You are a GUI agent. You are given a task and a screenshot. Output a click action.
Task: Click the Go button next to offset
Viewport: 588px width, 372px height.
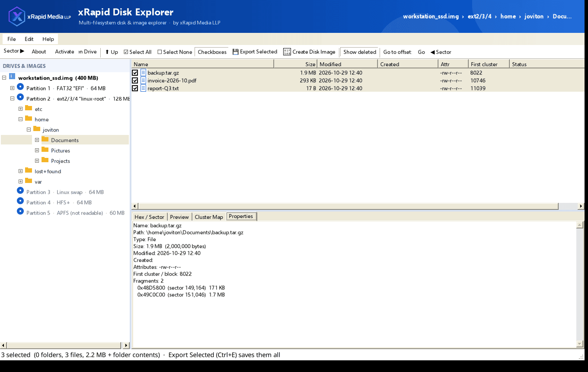[422, 52]
